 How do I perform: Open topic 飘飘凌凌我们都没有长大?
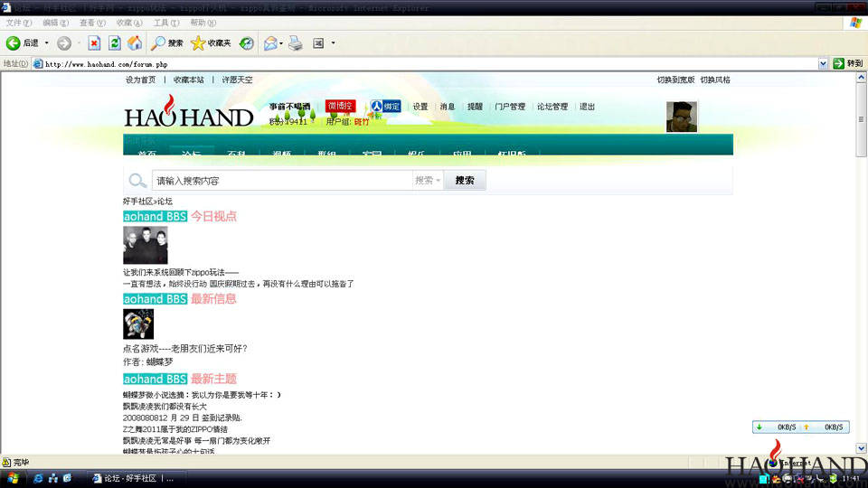tap(165, 407)
